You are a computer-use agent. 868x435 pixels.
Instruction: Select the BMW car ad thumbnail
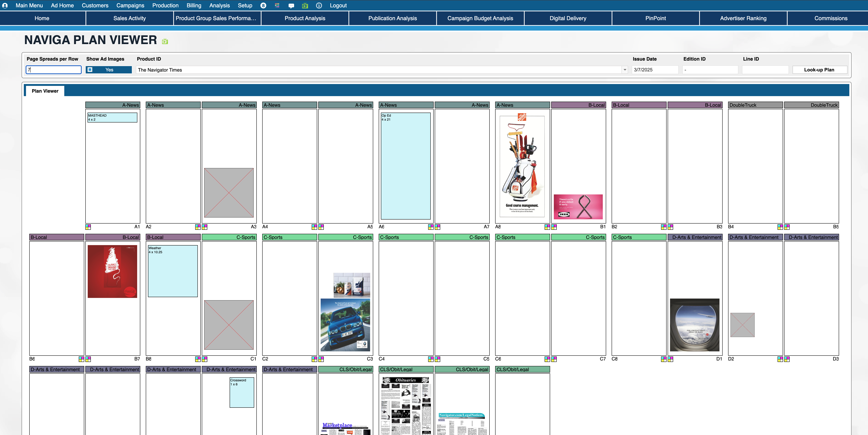[345, 325]
